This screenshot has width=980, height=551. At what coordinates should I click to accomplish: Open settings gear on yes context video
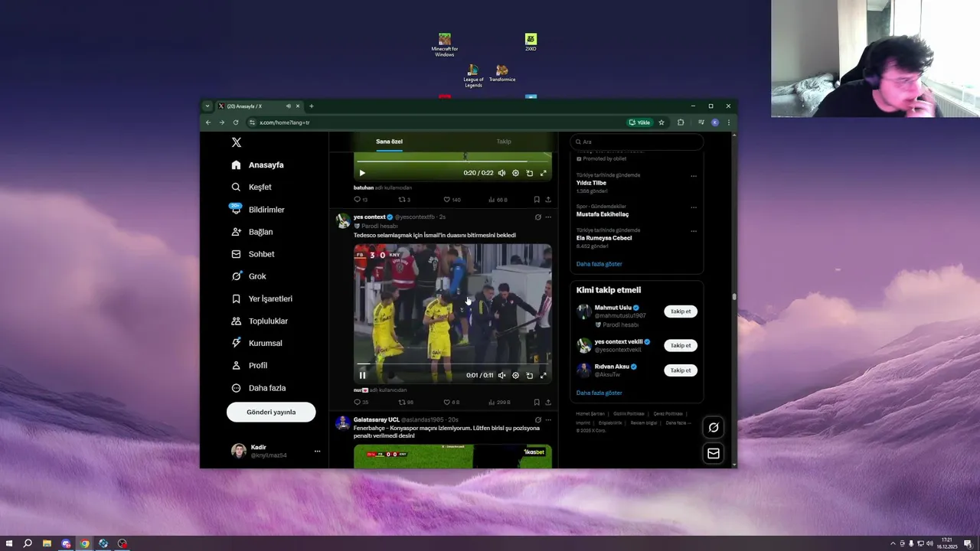[x=515, y=375]
